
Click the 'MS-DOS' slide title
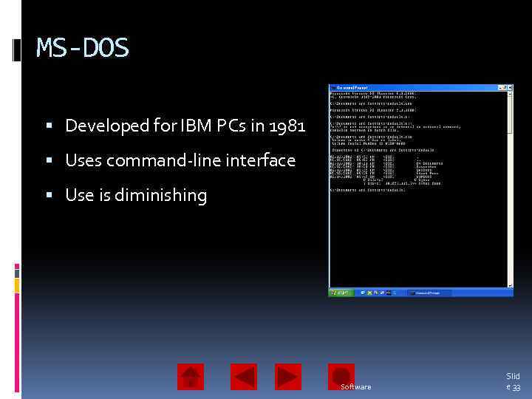coord(83,47)
